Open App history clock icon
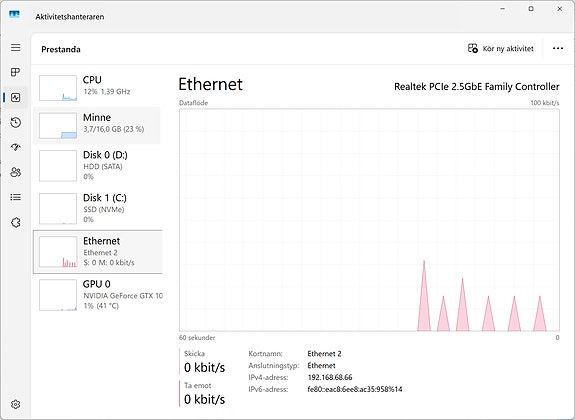 15,122
